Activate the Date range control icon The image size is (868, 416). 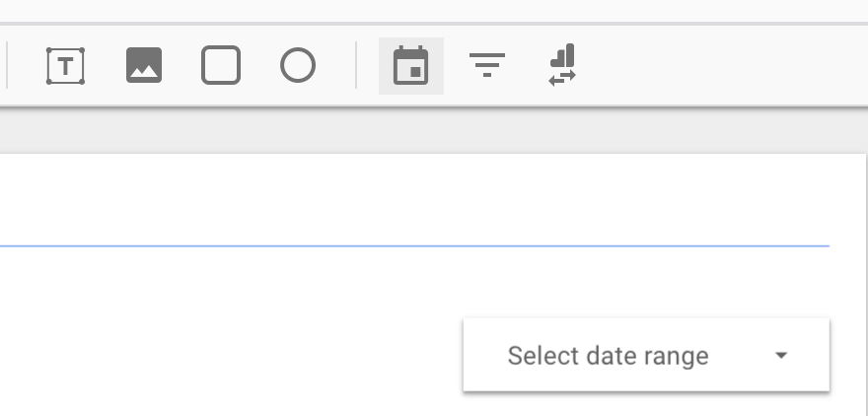tap(410, 65)
